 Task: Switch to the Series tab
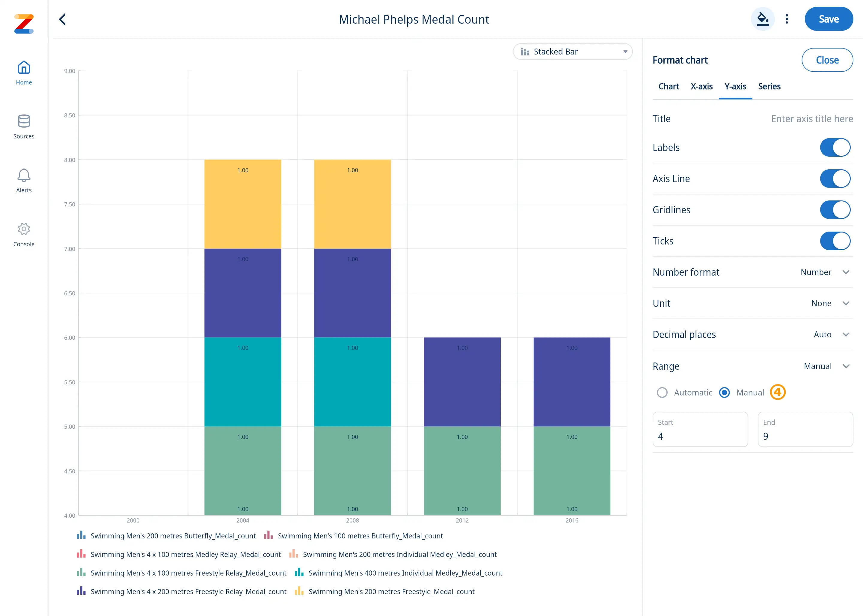pyautogui.click(x=769, y=87)
